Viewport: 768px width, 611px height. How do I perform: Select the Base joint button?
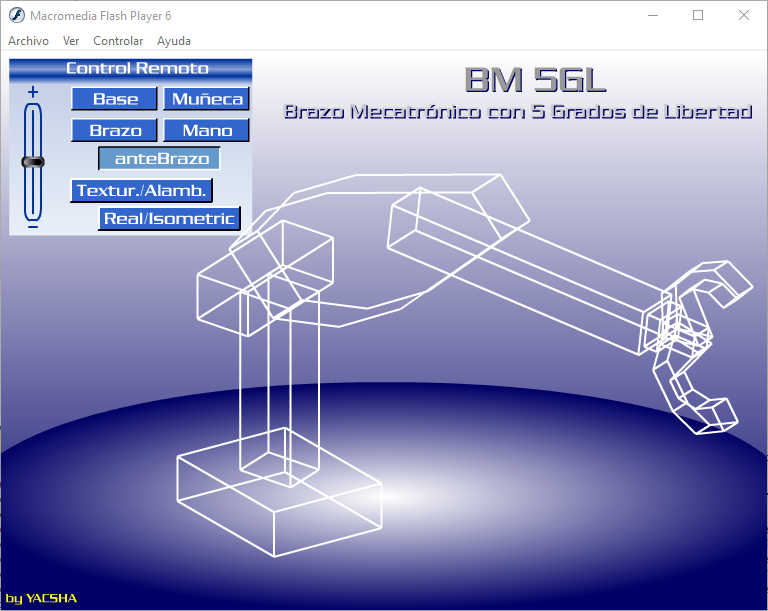pos(114,99)
